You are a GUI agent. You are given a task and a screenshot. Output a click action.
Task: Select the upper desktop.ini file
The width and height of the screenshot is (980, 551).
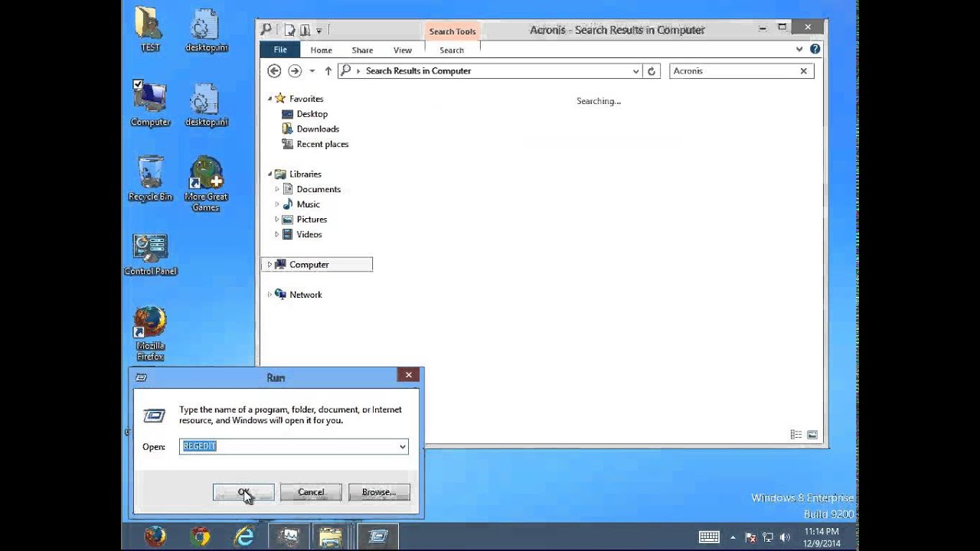click(206, 29)
